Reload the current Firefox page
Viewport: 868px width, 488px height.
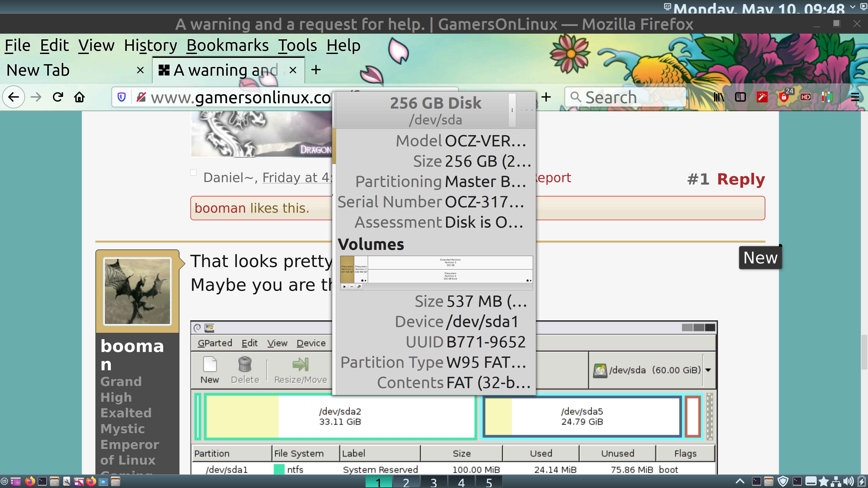(x=58, y=97)
